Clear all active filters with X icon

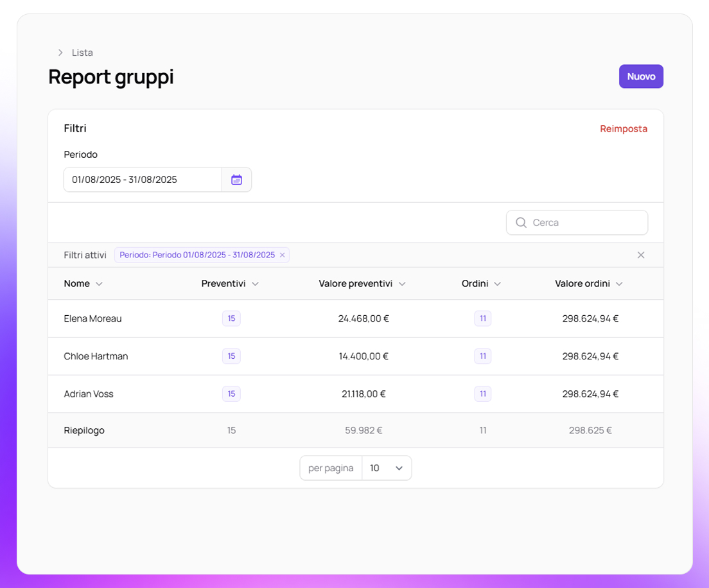tap(640, 255)
